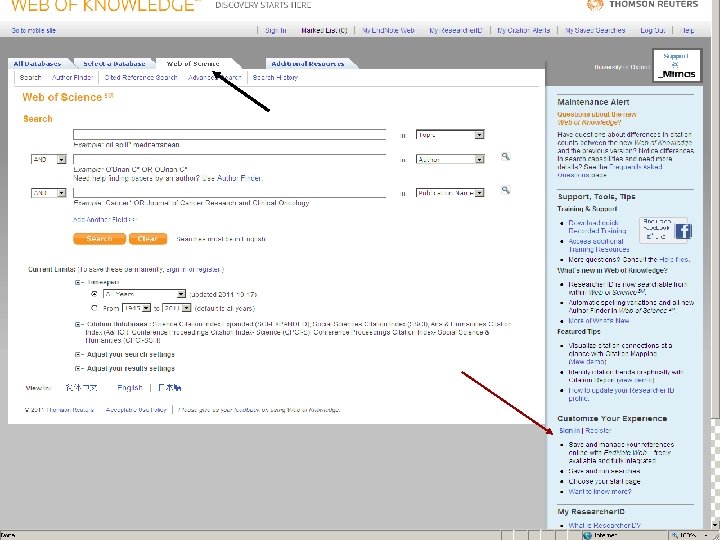The image size is (720, 540).
Task: Open the Cited Reference Search sub-tab
Action: pyautogui.click(x=141, y=78)
